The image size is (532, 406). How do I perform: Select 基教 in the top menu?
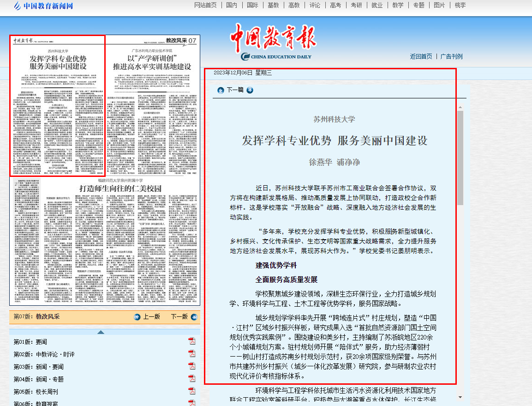click(x=273, y=5)
